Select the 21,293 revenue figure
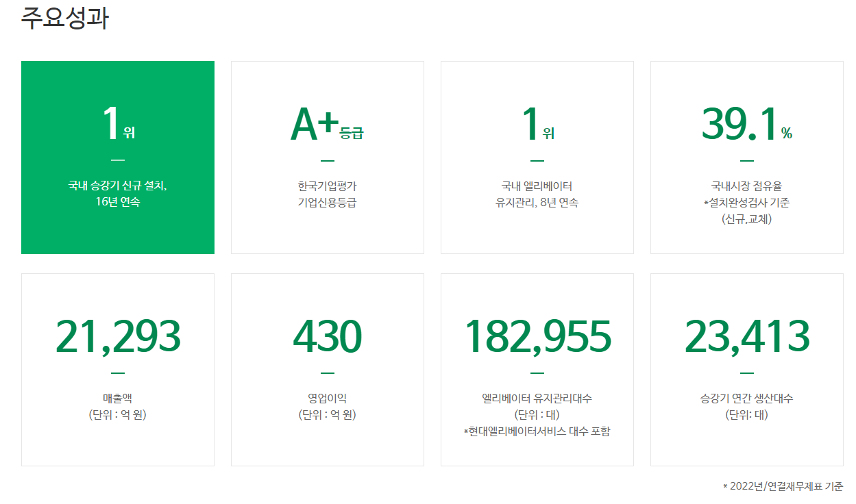 click(118, 336)
